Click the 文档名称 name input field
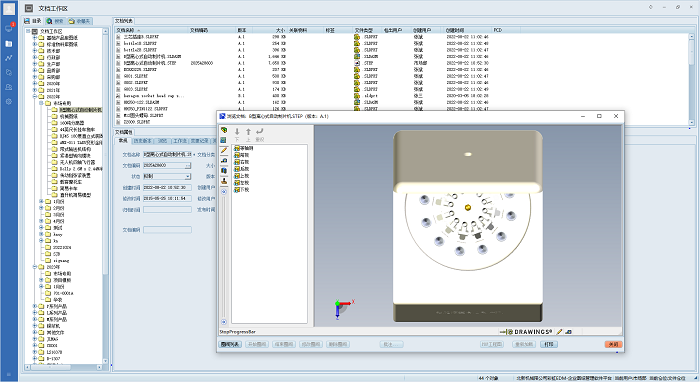The width and height of the screenshot is (700, 382). pyautogui.click(x=167, y=154)
